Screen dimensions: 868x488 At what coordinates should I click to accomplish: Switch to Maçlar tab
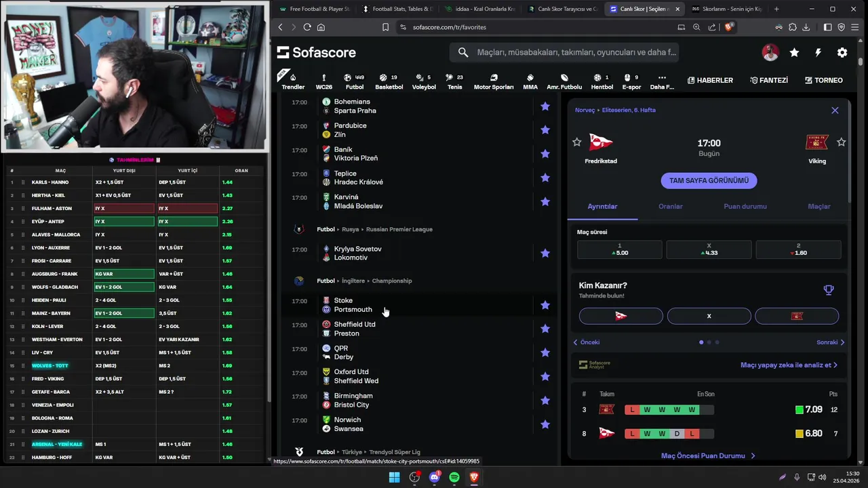819,206
